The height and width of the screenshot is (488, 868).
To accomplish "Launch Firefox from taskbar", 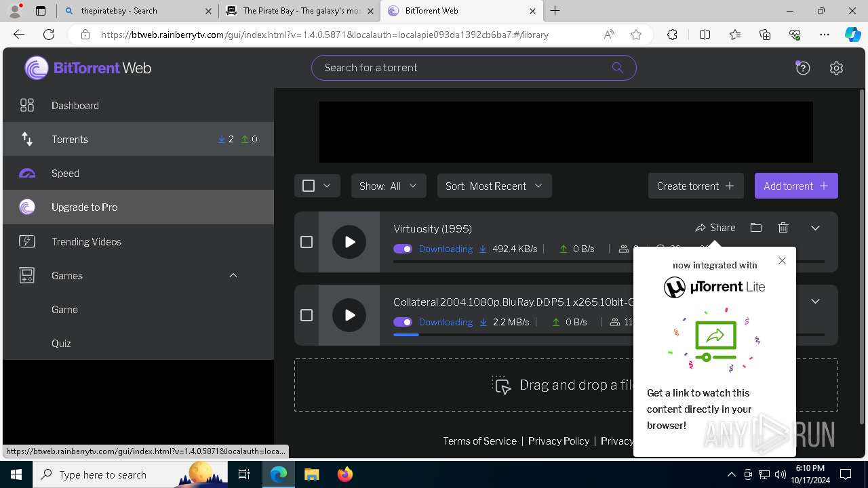I will click(x=345, y=474).
